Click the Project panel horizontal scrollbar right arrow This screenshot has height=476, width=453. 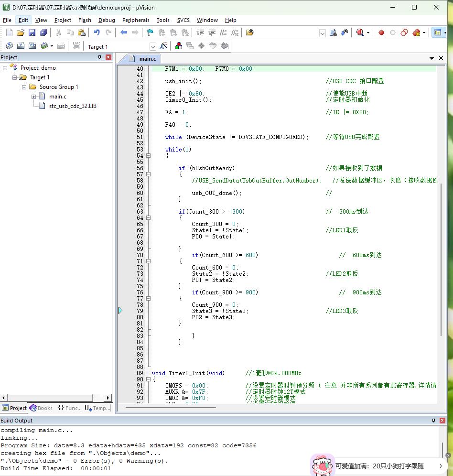pos(108,397)
